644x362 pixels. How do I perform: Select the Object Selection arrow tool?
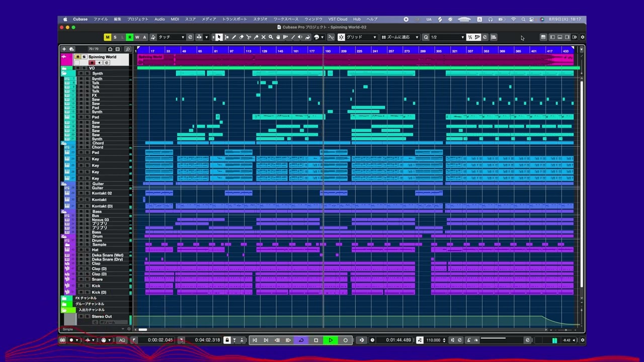click(219, 37)
